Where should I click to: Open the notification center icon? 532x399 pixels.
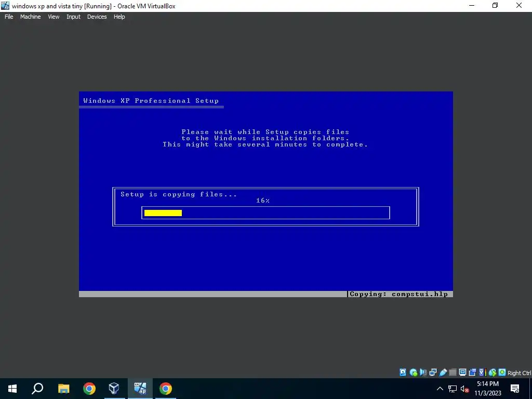pyautogui.click(x=515, y=389)
